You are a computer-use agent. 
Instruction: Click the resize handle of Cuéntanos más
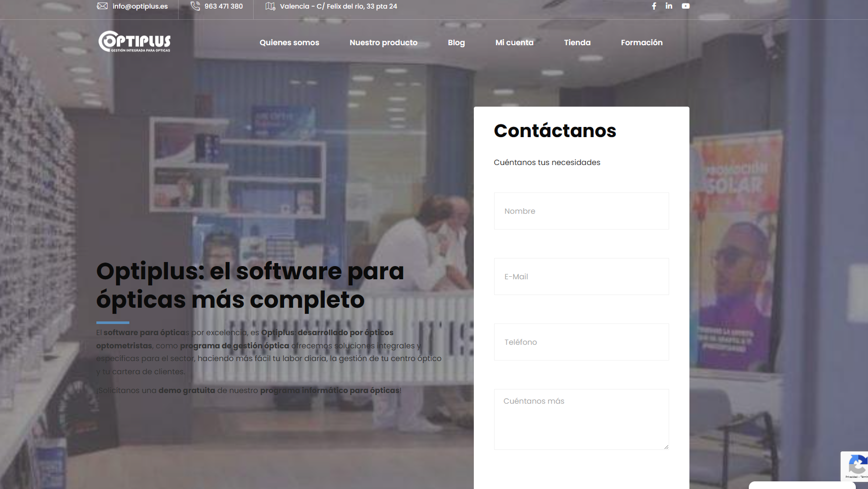pos(666,447)
